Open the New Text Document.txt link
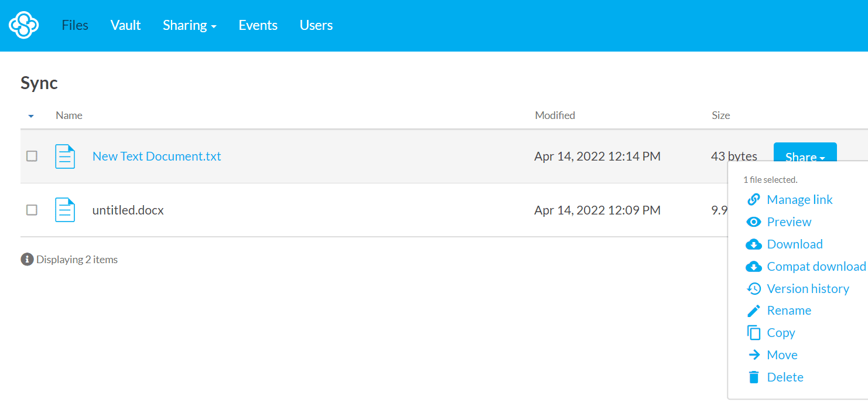The width and height of the screenshot is (868, 412). tap(157, 156)
